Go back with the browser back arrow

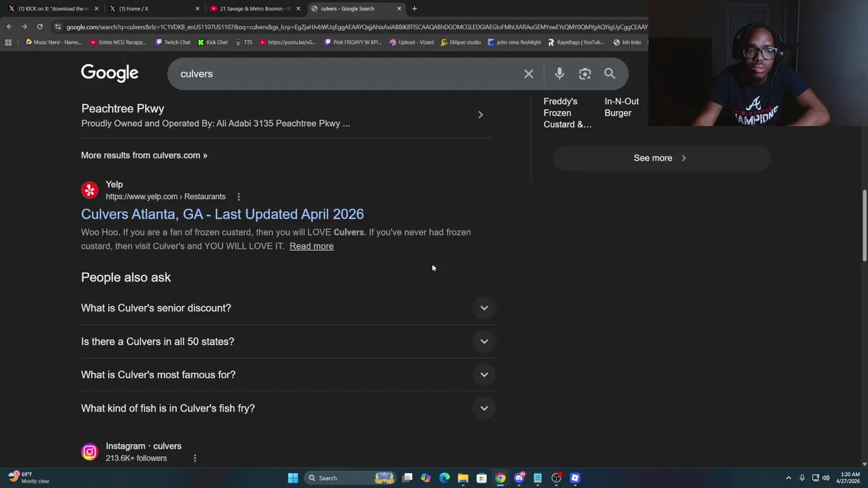[x=9, y=26]
